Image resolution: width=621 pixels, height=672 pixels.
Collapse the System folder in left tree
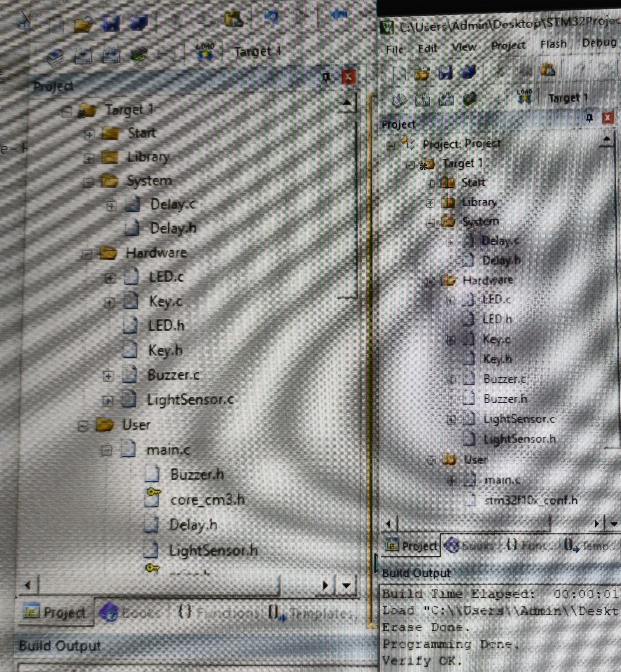coord(88,182)
